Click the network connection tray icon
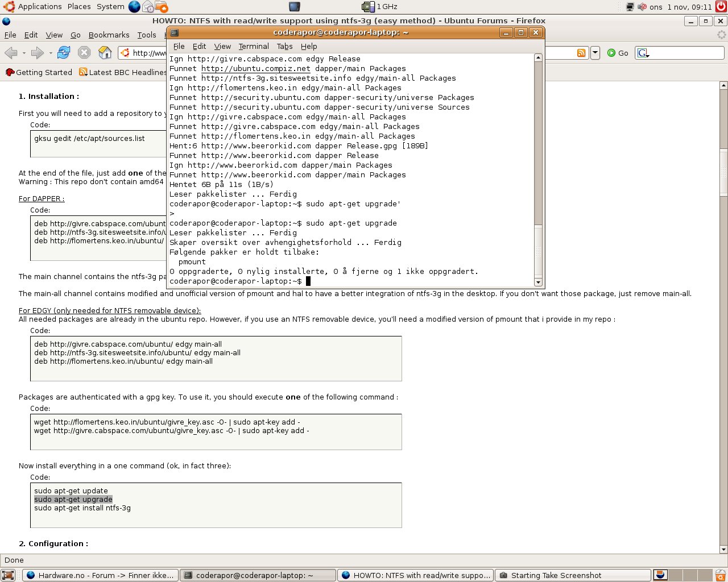Image resolution: width=728 pixels, height=582 pixels. [630, 7]
